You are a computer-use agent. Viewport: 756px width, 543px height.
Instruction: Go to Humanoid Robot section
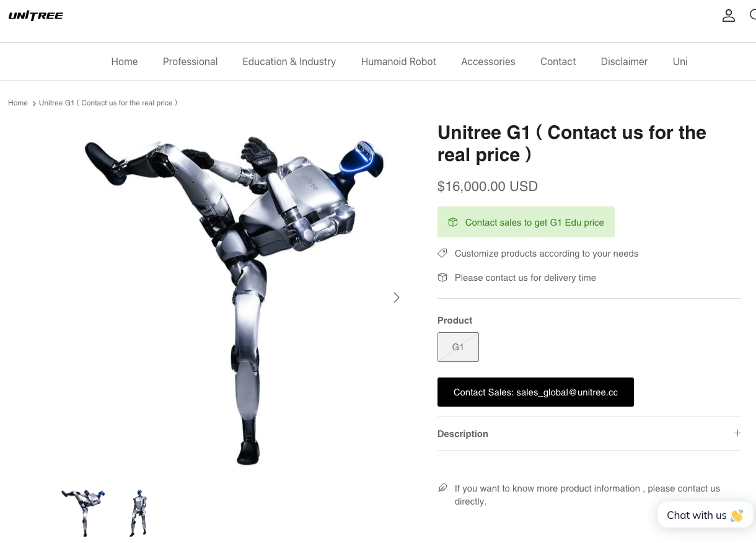tap(398, 61)
